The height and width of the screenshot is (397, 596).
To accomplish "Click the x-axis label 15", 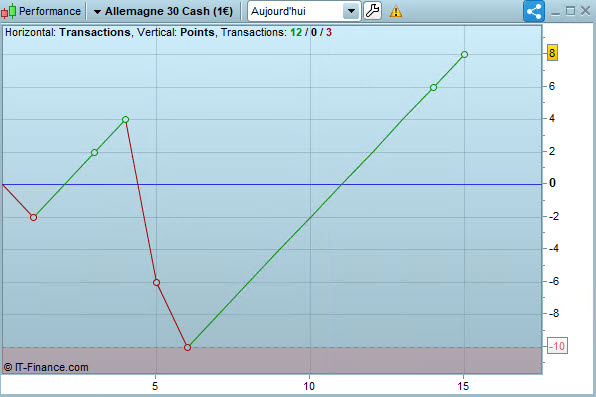I will (463, 386).
